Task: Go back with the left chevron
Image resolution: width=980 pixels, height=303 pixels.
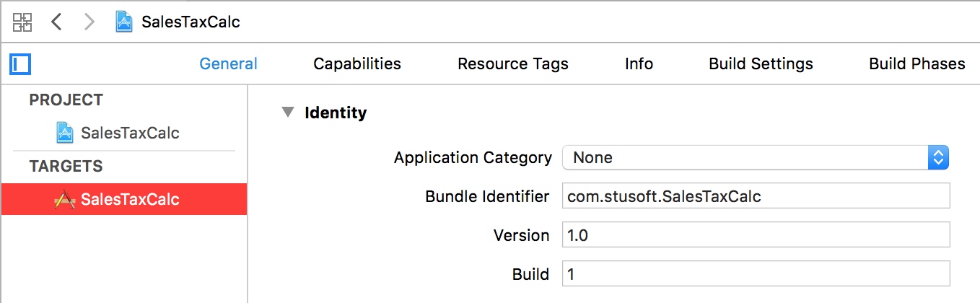Action: point(56,22)
